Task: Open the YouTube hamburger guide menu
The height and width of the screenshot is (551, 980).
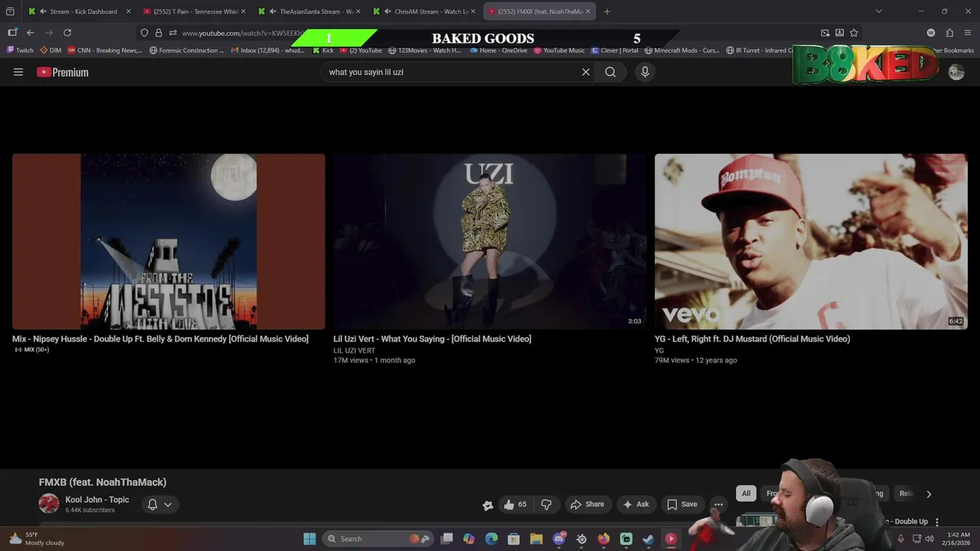Action: pyautogui.click(x=18, y=72)
